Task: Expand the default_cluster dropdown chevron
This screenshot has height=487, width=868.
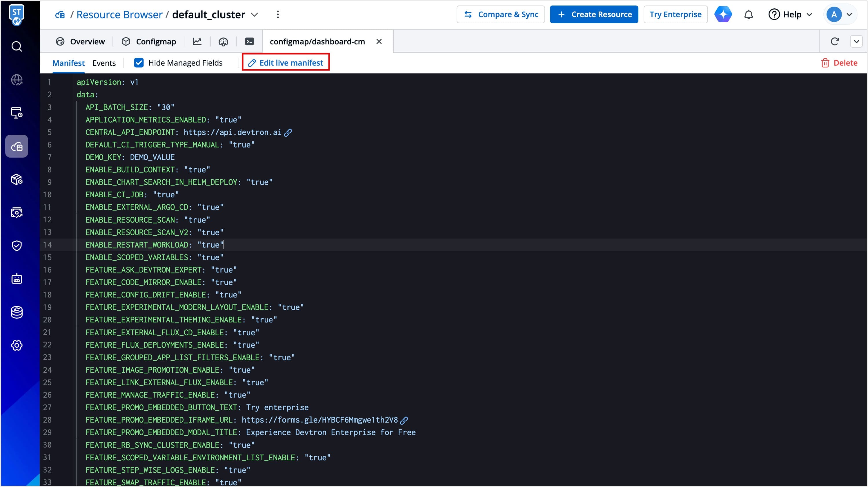Action: [x=255, y=15]
